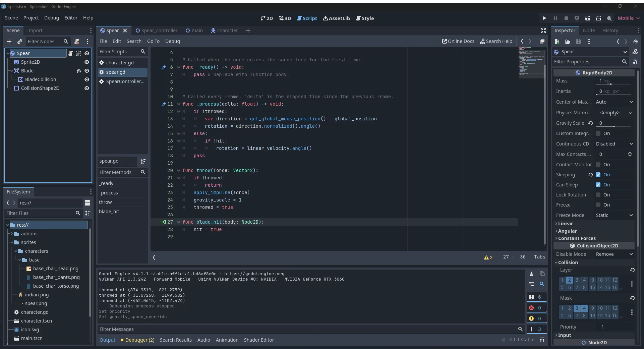The height and width of the screenshot is (349, 644).
Task: Click the Search Help button
Action: click(x=496, y=41)
